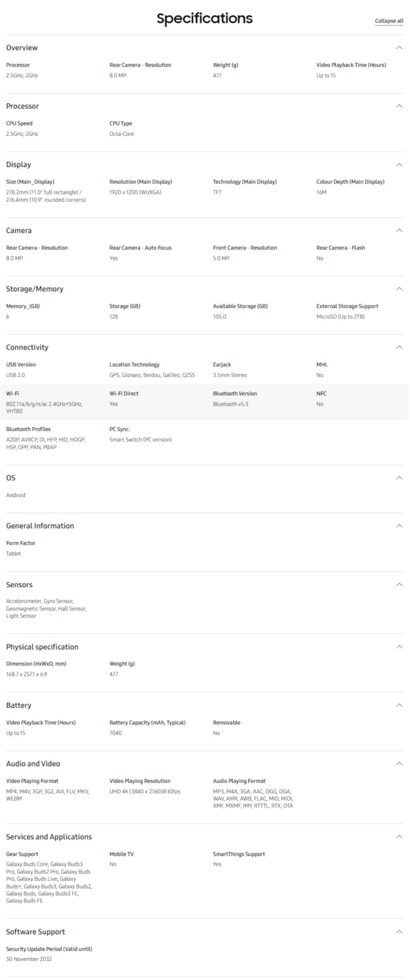Collapse the Overview section chevron

(x=399, y=47)
